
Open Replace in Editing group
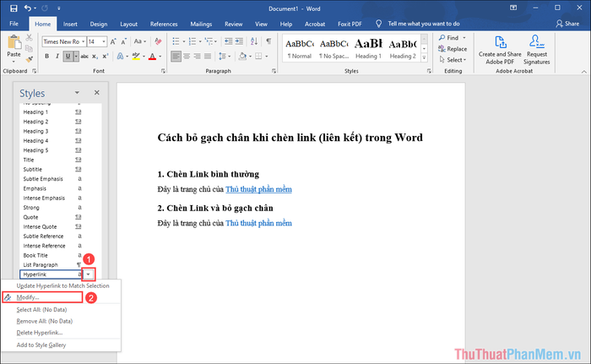point(453,49)
